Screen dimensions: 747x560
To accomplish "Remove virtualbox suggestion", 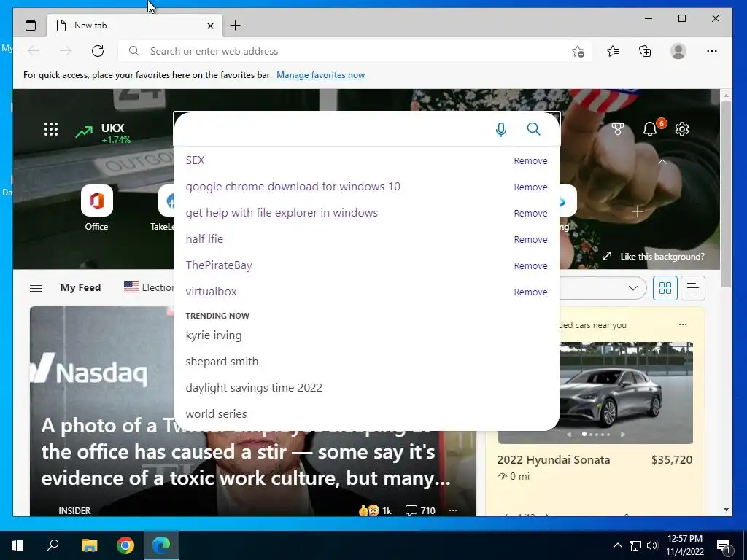I will (x=530, y=292).
